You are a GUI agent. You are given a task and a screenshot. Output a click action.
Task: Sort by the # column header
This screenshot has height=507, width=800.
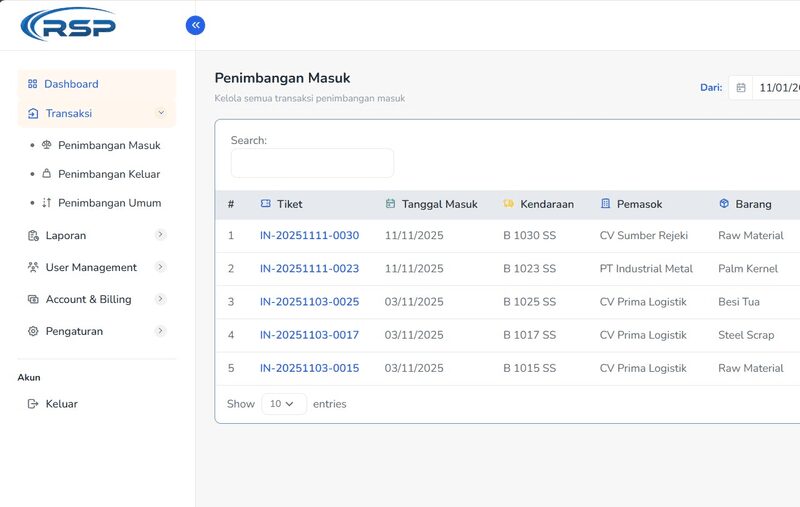(x=231, y=204)
